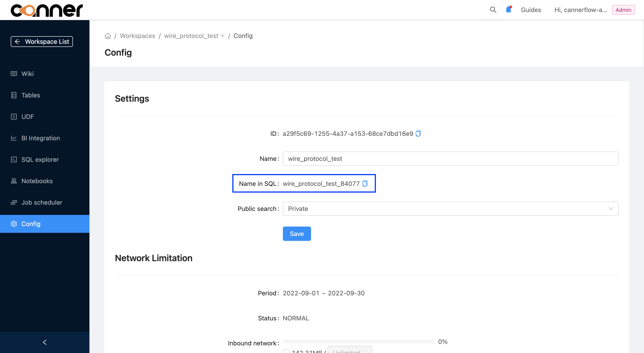The image size is (644, 353).
Task: Click the SQL explorer console icon
Action: (14, 160)
